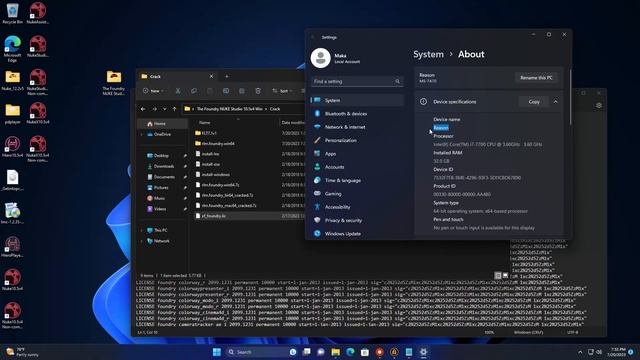Select the Hiero10.5v4 desktop shortcut
The image size is (640, 360).
click(12, 147)
